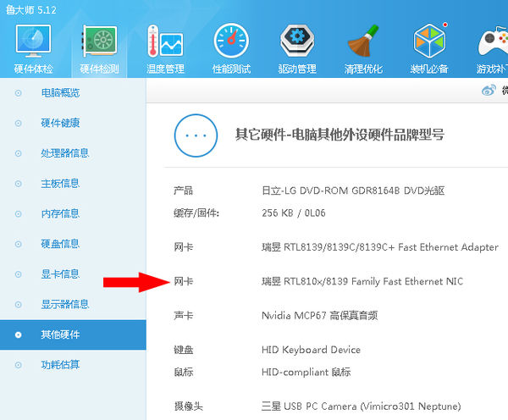
Task: Click the 鼠标 label
Action: tap(184, 372)
